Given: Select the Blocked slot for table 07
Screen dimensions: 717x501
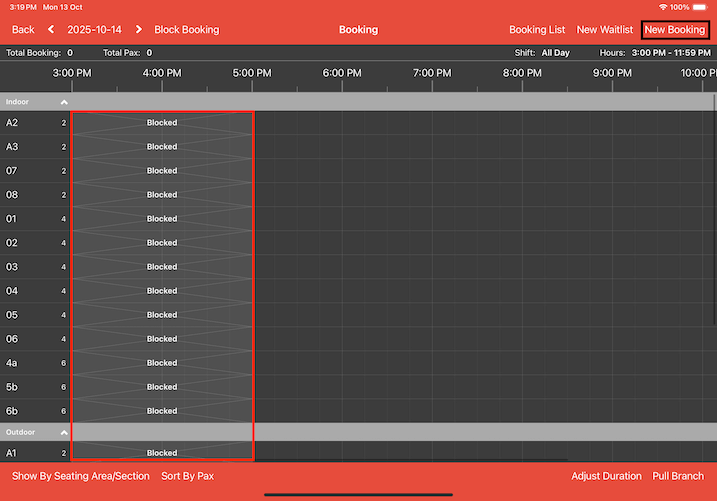Looking at the screenshot, I should tap(162, 171).
